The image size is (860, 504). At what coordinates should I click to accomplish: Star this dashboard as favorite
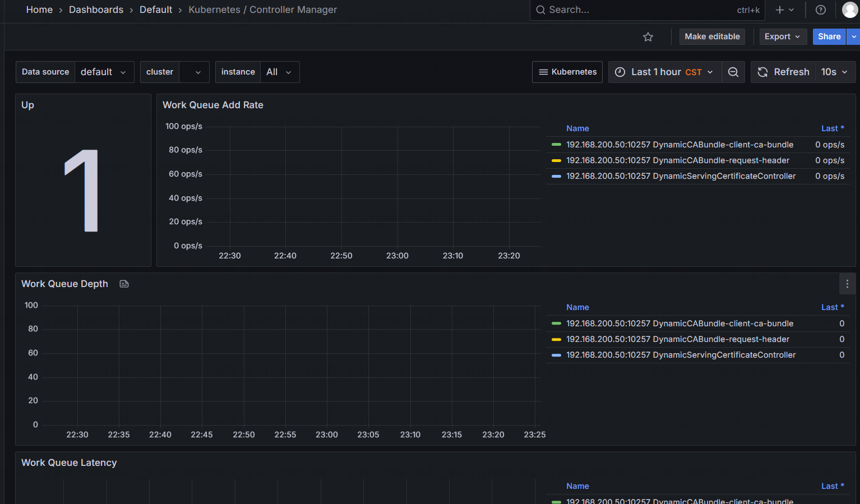click(x=648, y=37)
